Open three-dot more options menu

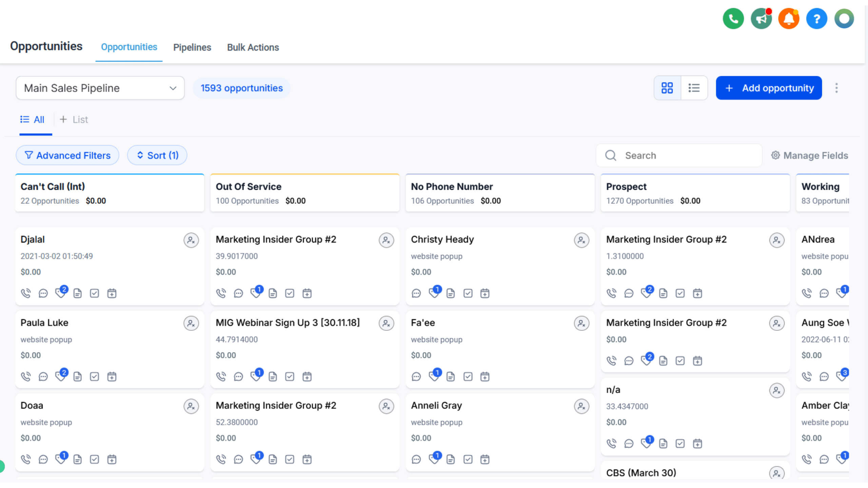(836, 88)
